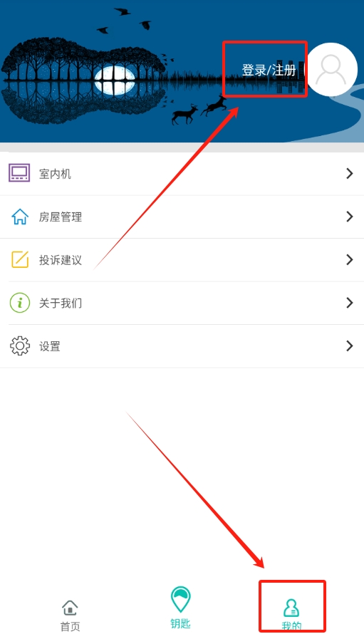Click the yellow edit icon for 投诉建议
This screenshot has width=364, height=634.
pos(19,259)
